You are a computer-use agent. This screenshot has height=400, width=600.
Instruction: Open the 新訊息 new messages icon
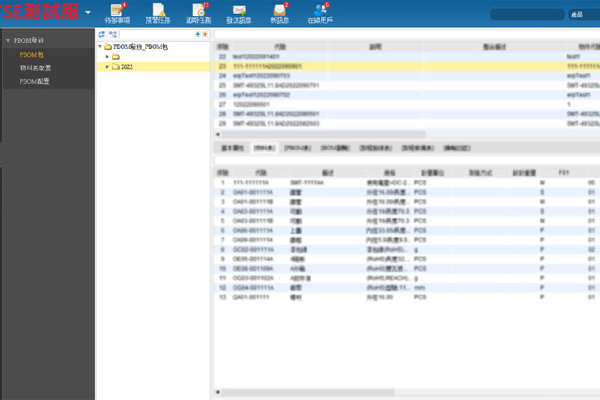(280, 13)
